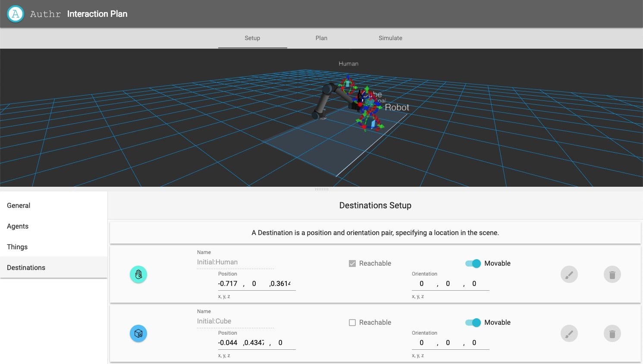Screen dimensions: 643x364
Task: Click the cube icon for Initial:Cube
Action: click(138, 333)
